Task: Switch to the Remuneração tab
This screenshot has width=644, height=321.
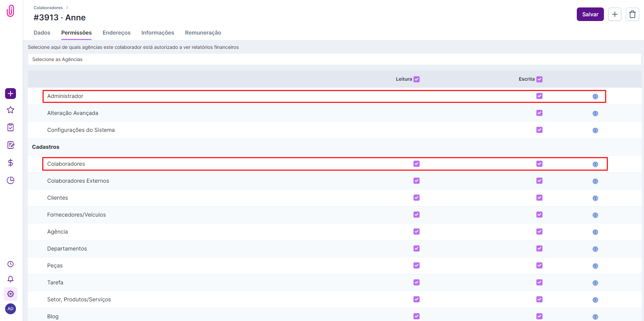Action: point(203,33)
